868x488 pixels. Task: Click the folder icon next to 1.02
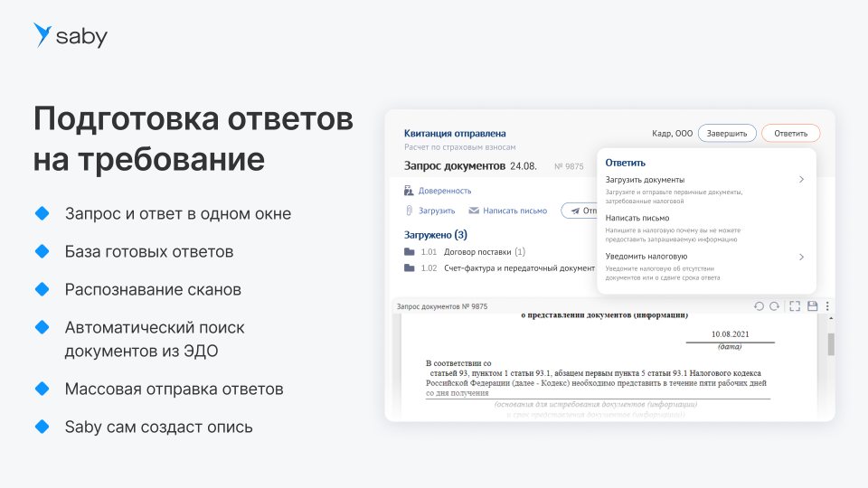pos(409,268)
